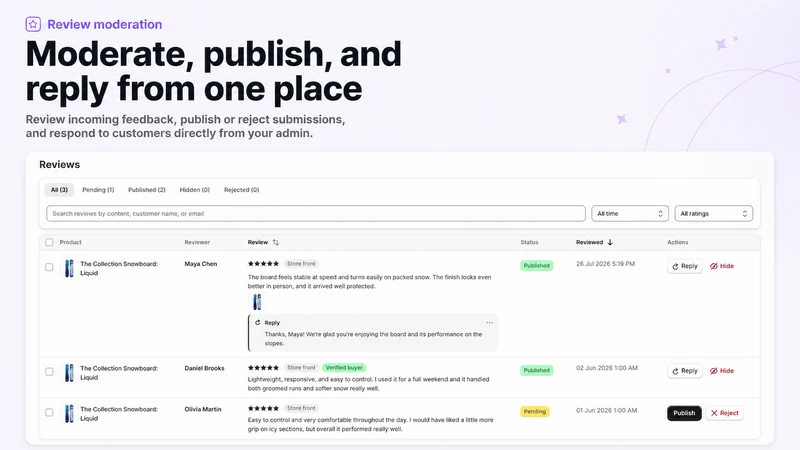Image resolution: width=800 pixels, height=450 pixels.
Task: Click the Review column header
Action: [x=258, y=242]
